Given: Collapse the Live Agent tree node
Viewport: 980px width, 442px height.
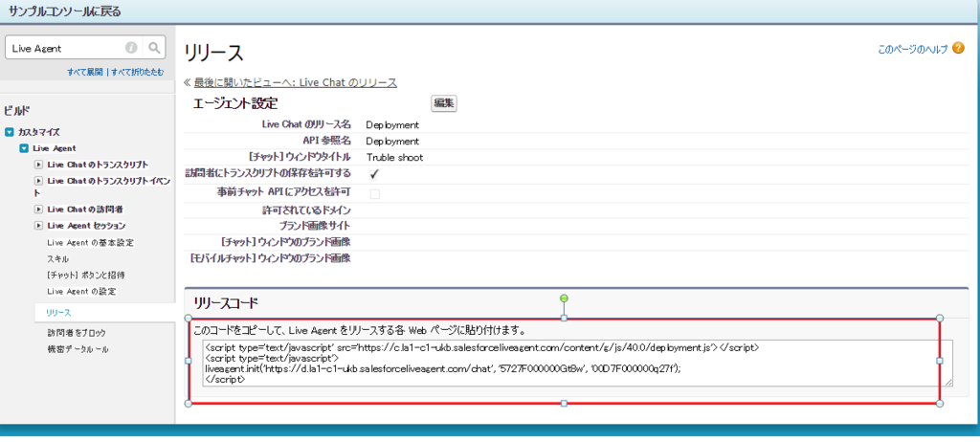Looking at the screenshot, I should click(24, 148).
